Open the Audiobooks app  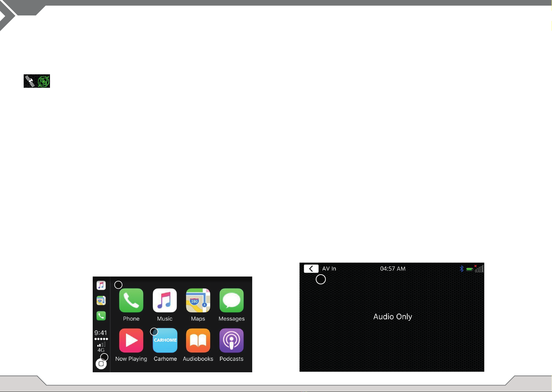point(198,340)
